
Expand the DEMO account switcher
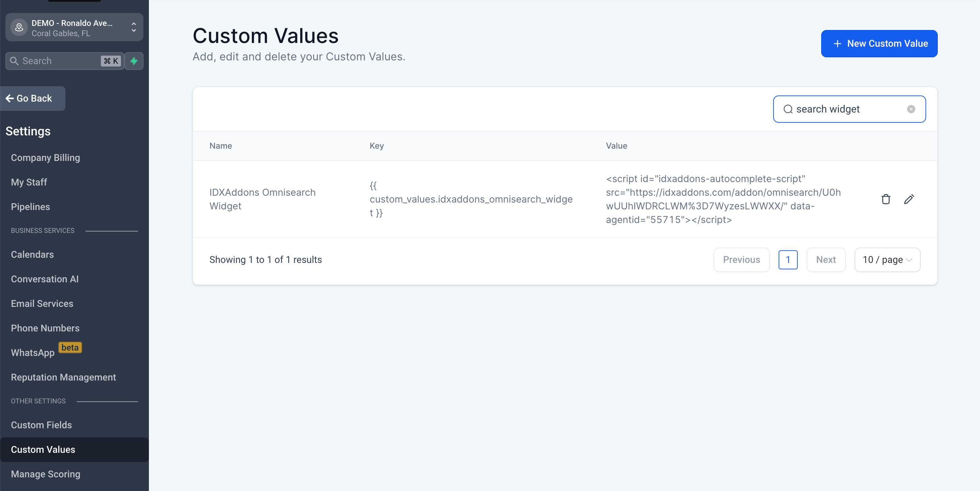tap(134, 27)
